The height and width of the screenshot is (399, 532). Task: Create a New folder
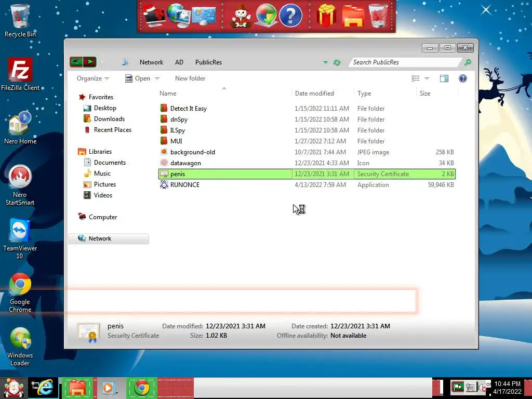[x=190, y=78]
